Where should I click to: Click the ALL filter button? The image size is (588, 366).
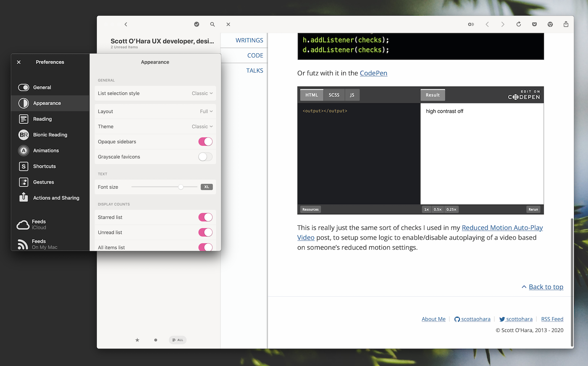(178, 340)
